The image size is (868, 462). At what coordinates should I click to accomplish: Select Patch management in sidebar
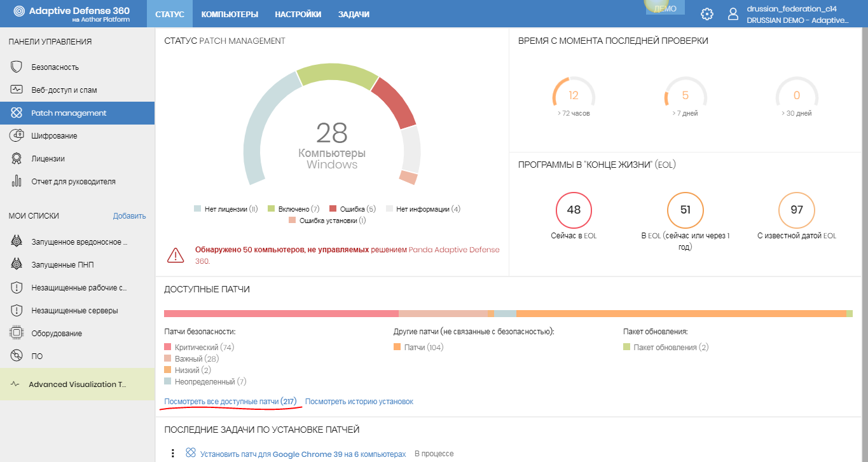coord(77,113)
